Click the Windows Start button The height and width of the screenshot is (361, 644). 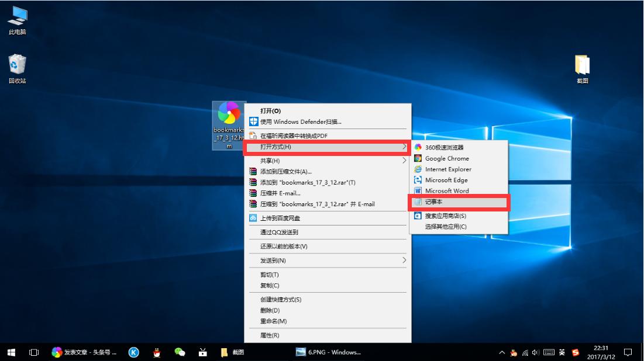coord(11,352)
